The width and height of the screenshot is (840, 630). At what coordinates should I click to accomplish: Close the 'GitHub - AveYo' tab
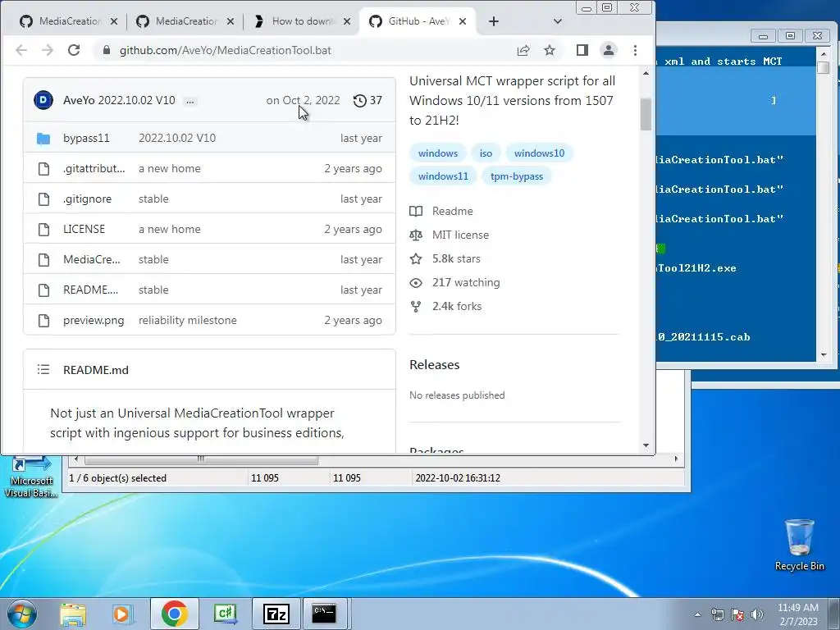tap(463, 21)
